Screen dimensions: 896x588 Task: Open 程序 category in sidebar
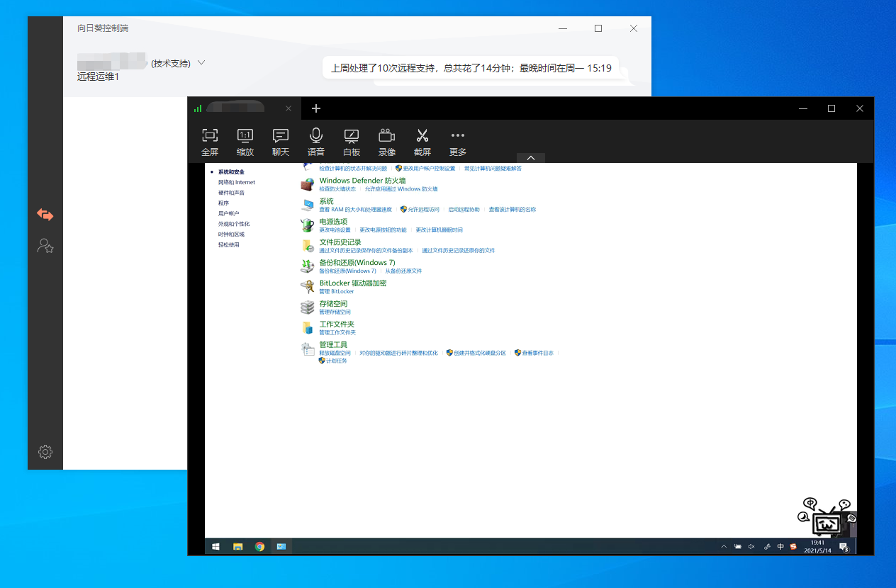pos(223,203)
